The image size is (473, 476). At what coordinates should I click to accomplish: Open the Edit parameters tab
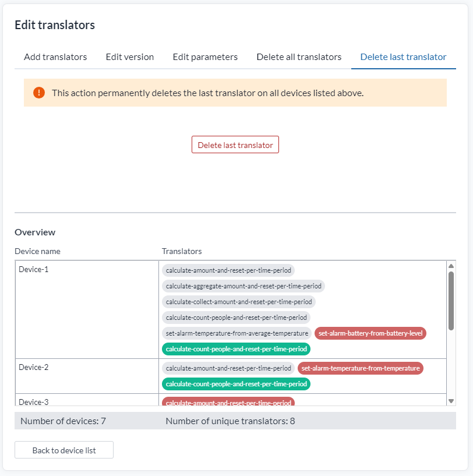[205, 57]
